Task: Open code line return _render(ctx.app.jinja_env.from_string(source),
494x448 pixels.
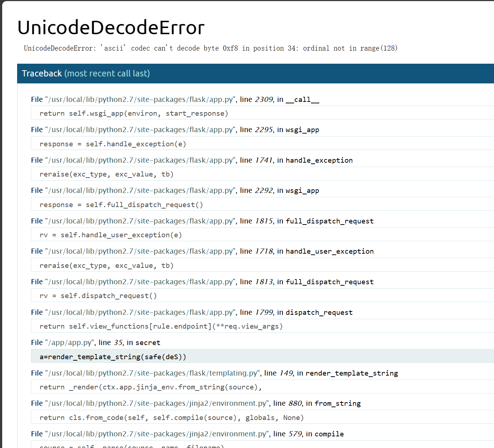Action: point(262,387)
